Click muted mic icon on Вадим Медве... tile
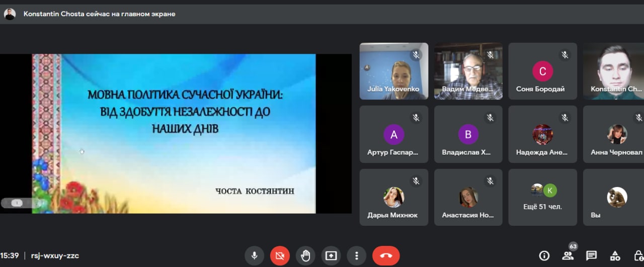The width and height of the screenshot is (644, 267). 490,55
